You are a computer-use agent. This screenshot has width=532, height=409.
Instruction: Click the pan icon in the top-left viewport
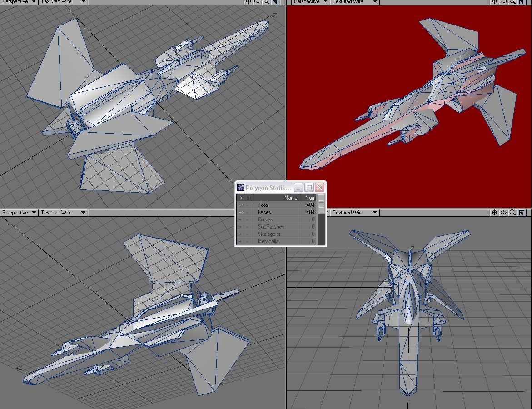[248, 2]
